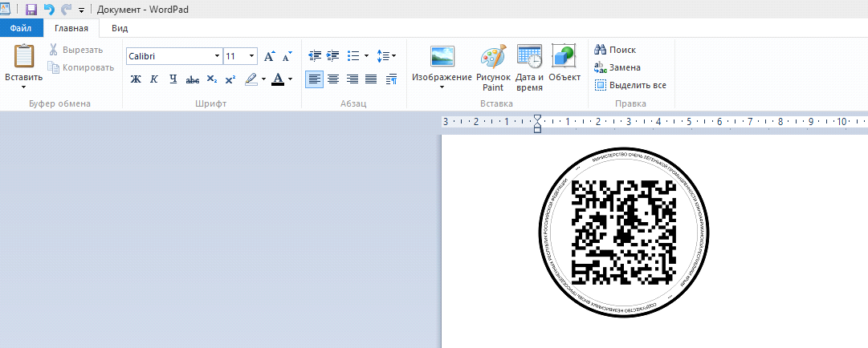Click the font size field showing 11
The width and height of the screenshot is (868, 348).
click(235, 56)
